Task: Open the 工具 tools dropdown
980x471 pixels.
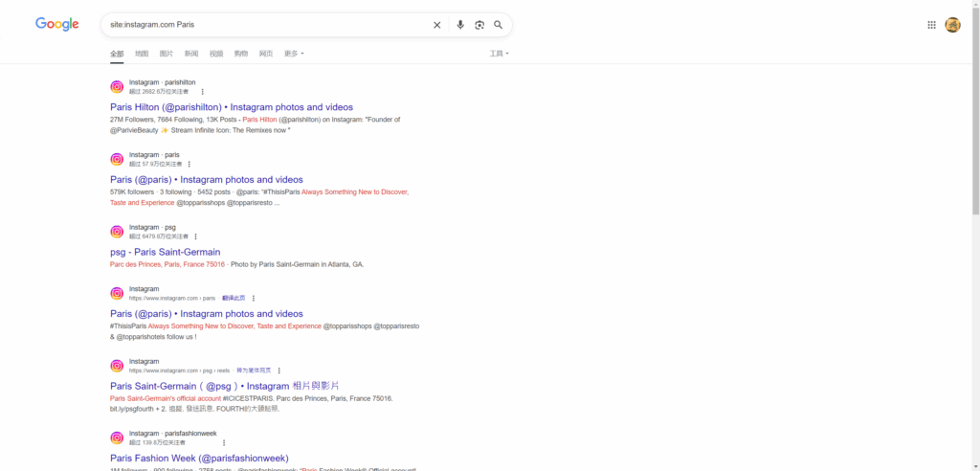Action: pos(499,54)
